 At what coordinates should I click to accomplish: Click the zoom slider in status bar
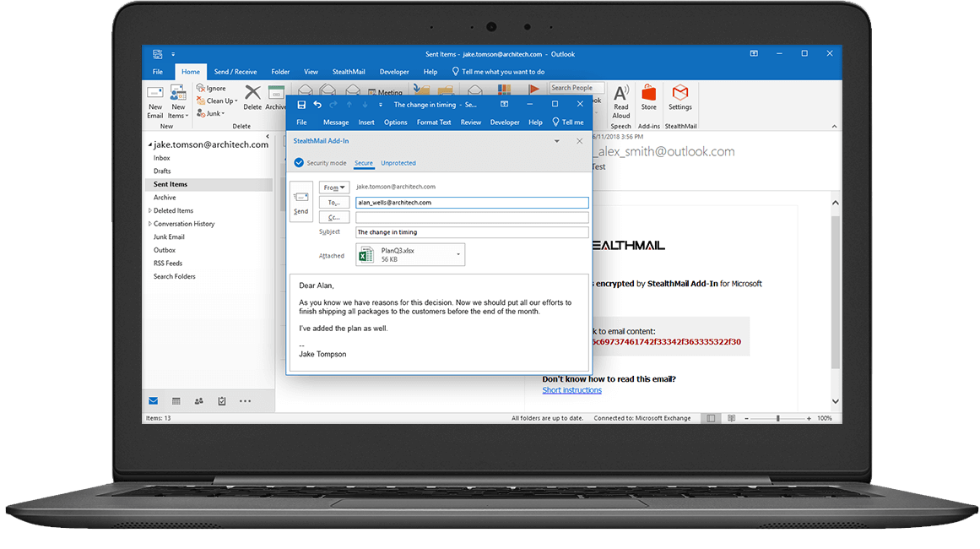777,418
